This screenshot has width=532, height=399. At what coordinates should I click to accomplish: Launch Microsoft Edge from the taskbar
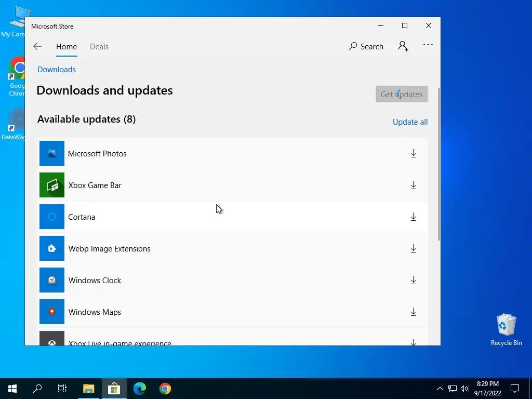pyautogui.click(x=139, y=389)
